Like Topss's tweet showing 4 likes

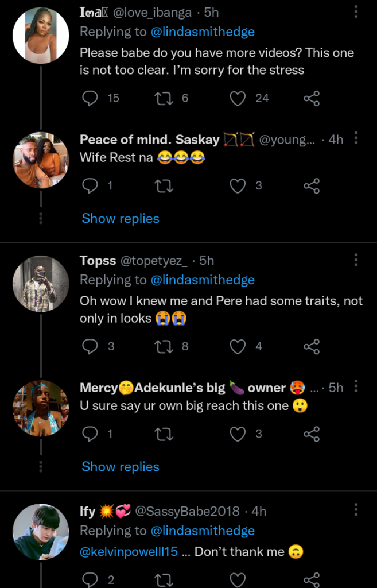point(238,346)
